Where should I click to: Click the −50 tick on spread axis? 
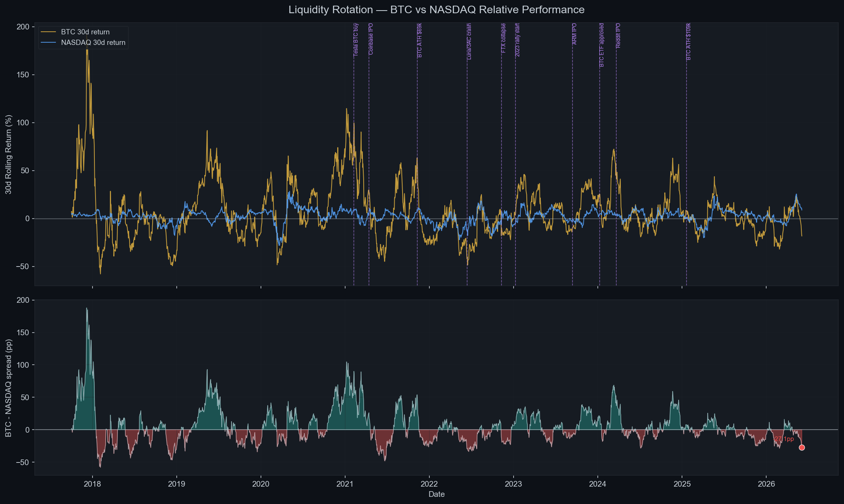22,462
